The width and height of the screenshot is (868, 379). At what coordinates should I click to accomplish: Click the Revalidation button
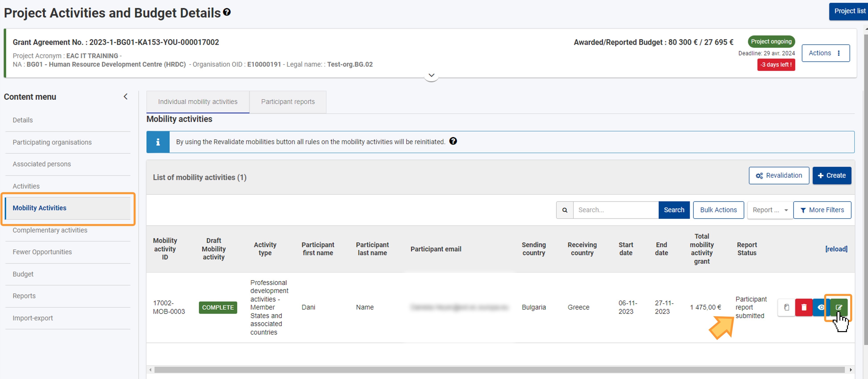(x=779, y=175)
